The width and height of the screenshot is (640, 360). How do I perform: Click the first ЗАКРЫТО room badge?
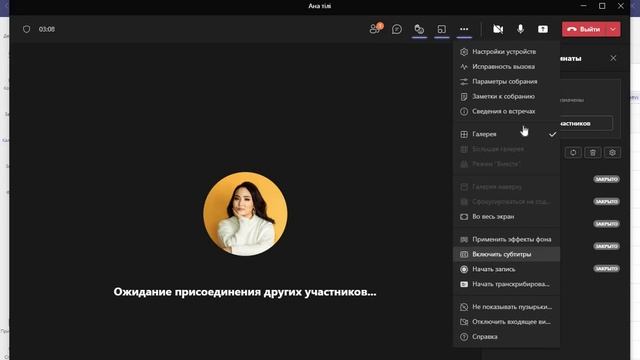pyautogui.click(x=607, y=179)
